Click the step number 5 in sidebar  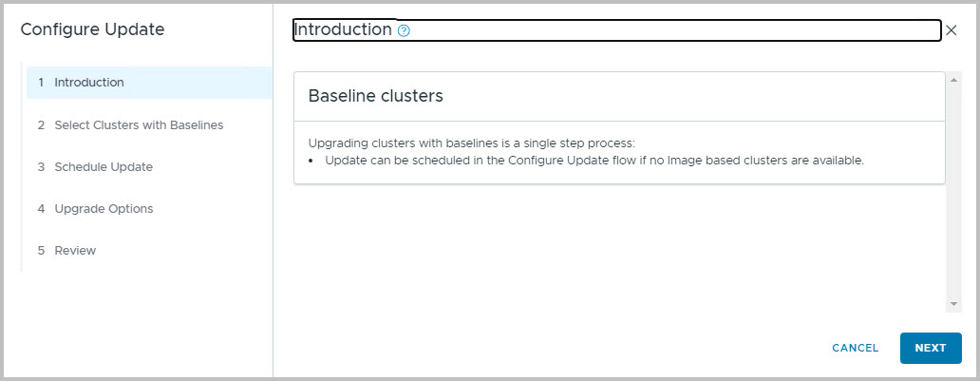(41, 251)
